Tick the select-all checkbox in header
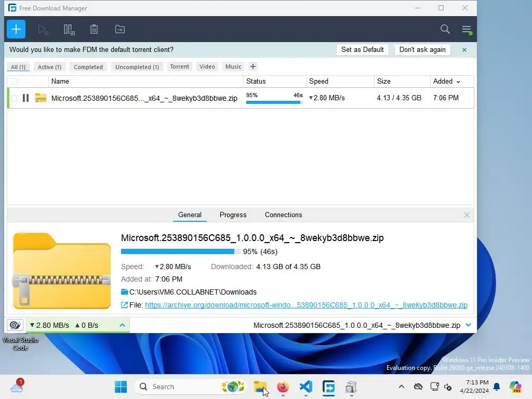Viewport: 532px width, 399px height. click(x=14, y=82)
